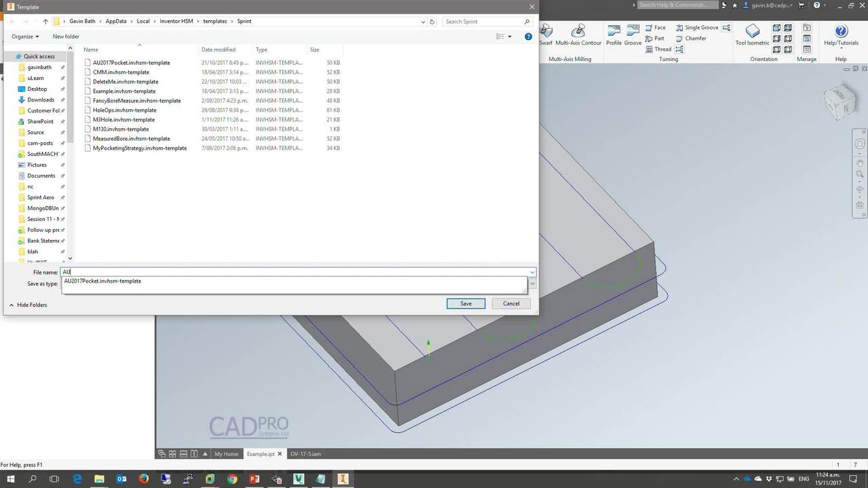Select MyPockingStrategy.invhsm-template file
868x488 pixels.
[140, 148]
